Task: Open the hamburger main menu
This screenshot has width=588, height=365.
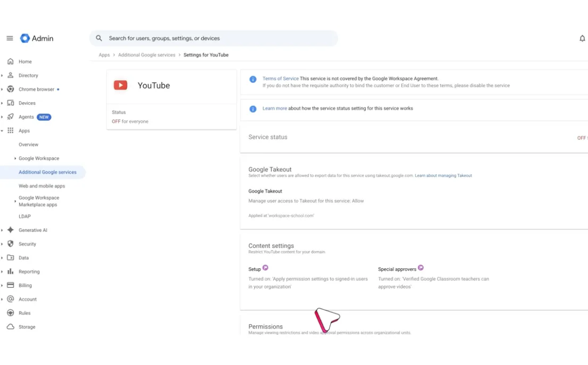Action: tap(10, 38)
